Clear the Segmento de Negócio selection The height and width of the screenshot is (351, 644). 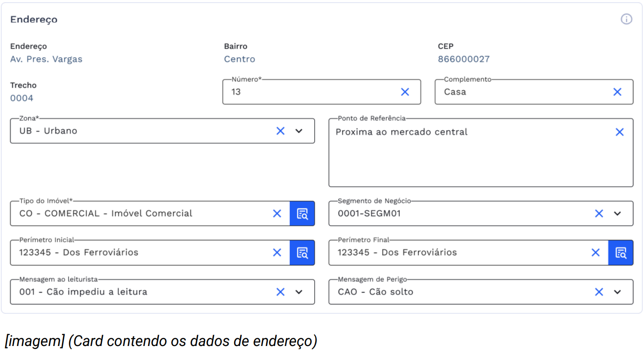coord(599,214)
